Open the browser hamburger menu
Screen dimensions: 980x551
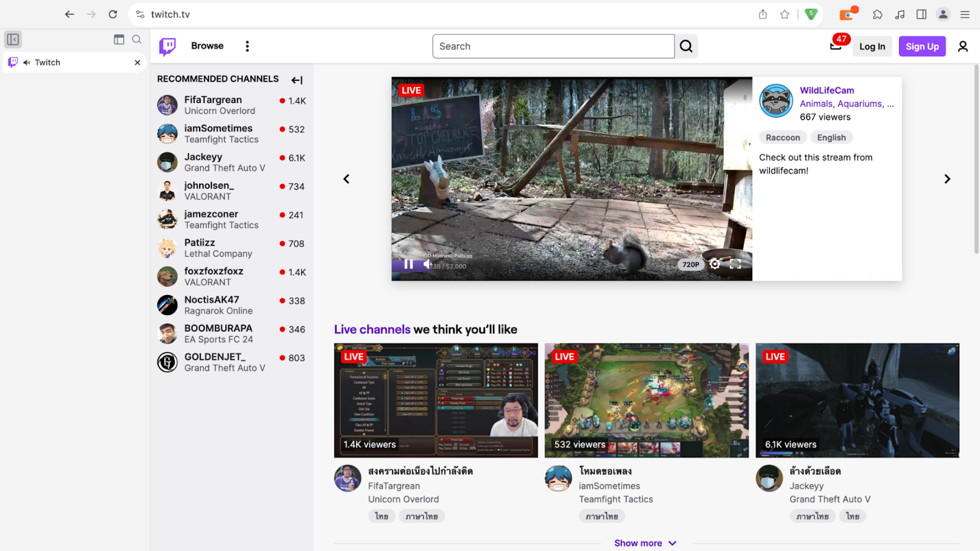point(965,14)
